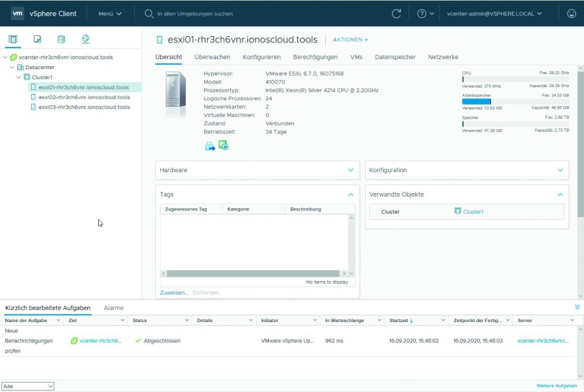Switch to the Alarme tab
Screen dimensions: 584x392
pos(114,308)
